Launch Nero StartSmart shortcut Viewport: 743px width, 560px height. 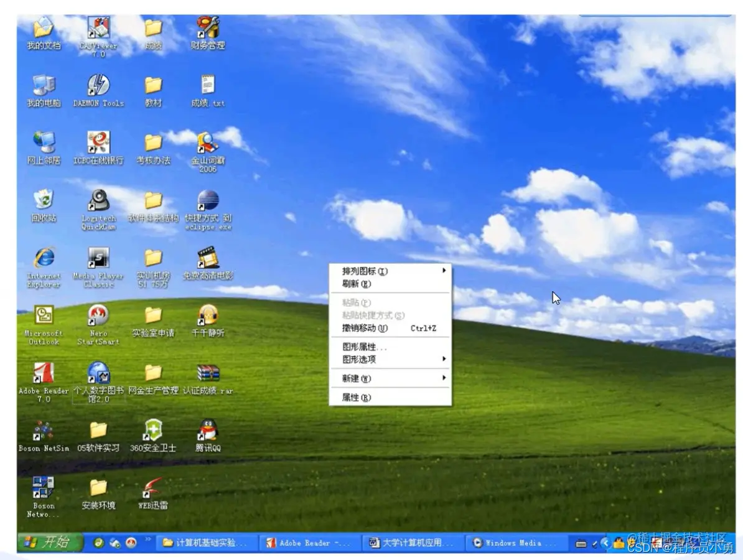click(98, 325)
